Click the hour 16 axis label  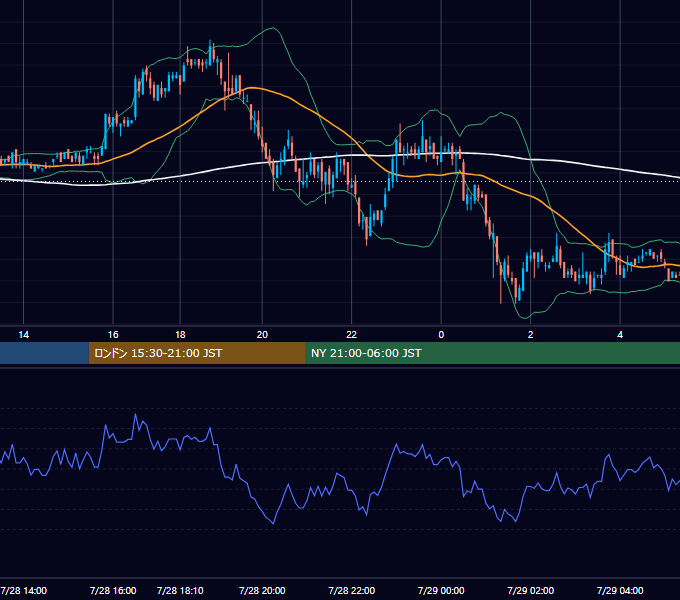point(113,335)
